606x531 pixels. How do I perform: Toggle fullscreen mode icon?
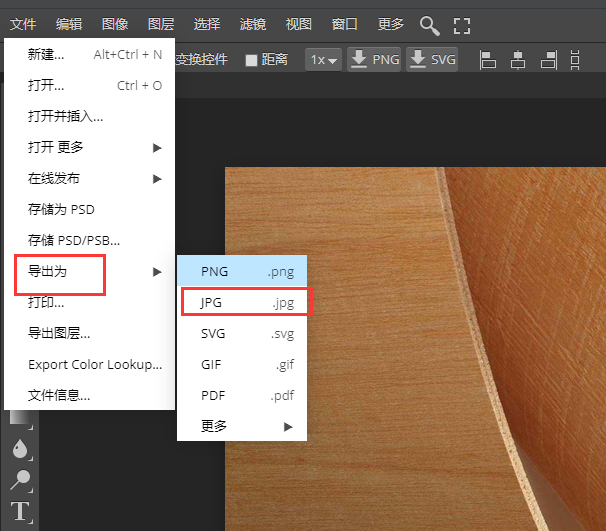[x=461, y=25]
